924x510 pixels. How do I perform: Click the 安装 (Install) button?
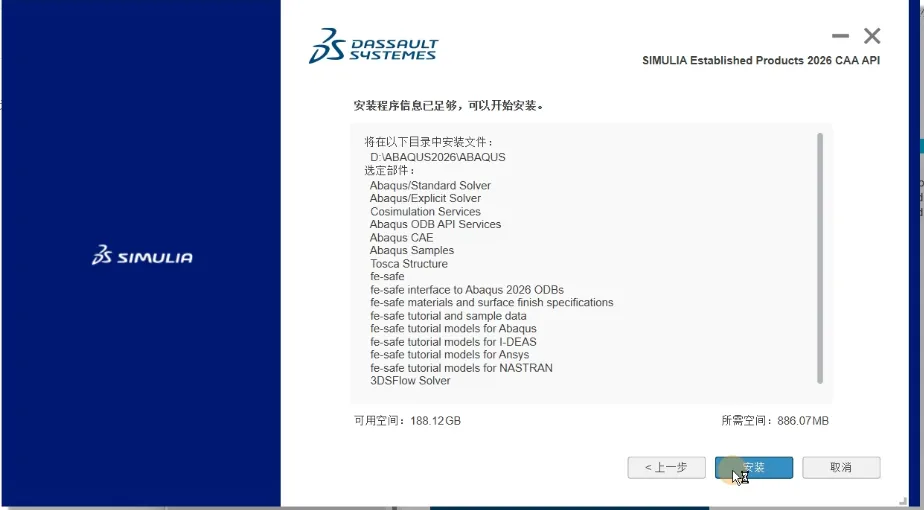754,468
